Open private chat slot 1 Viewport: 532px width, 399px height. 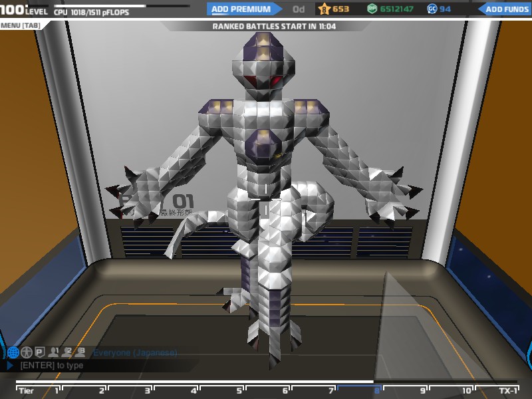coord(53,352)
